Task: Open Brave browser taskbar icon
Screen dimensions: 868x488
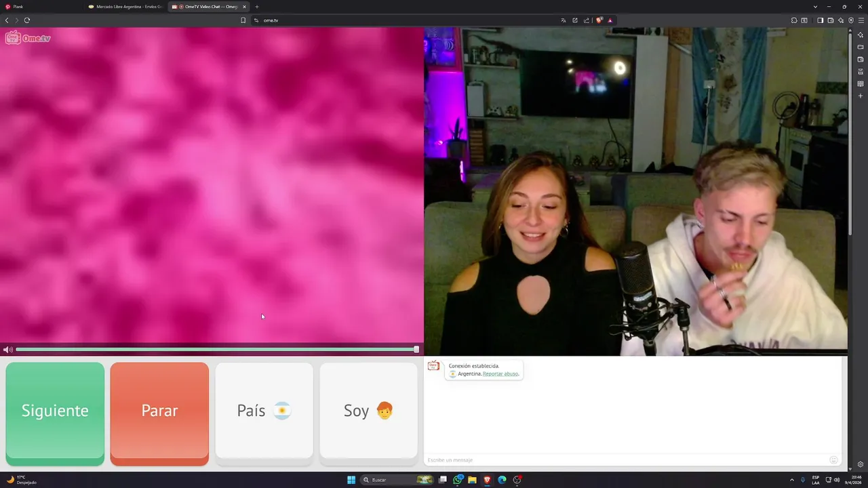Action: [x=487, y=480]
